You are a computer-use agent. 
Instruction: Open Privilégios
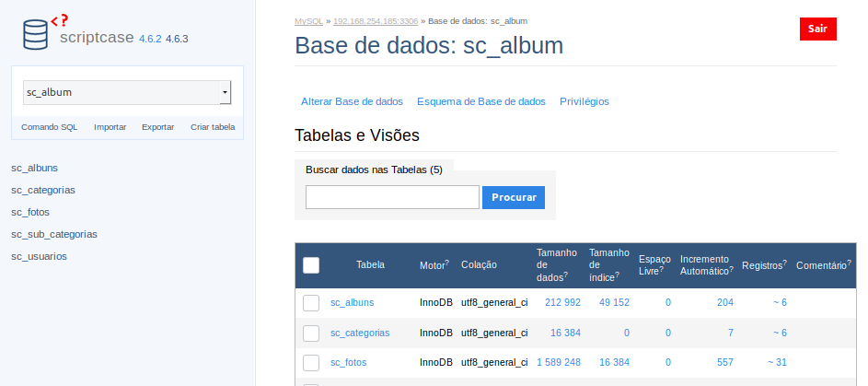[584, 101]
